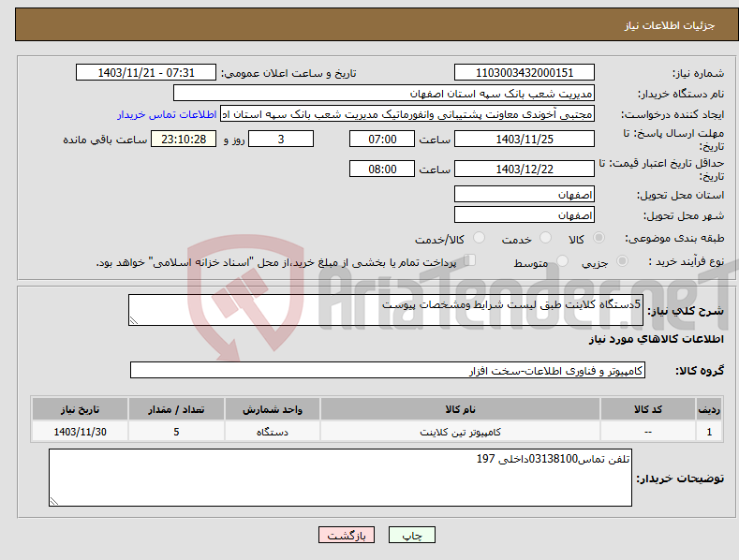Select the کالا/خدمت radio button
Viewport: 739px width, 560px height.
[479, 238]
